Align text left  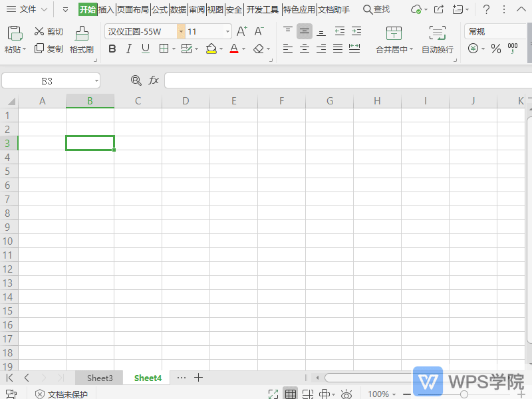click(x=288, y=49)
